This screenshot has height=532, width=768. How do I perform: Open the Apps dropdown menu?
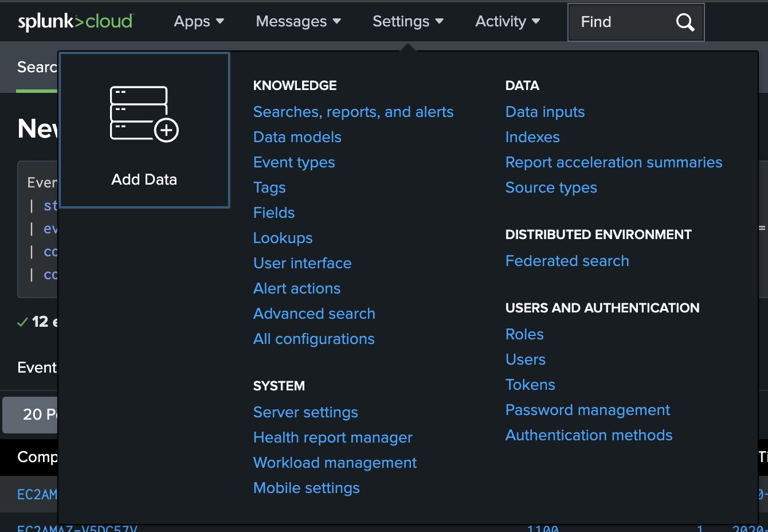pyautogui.click(x=198, y=22)
